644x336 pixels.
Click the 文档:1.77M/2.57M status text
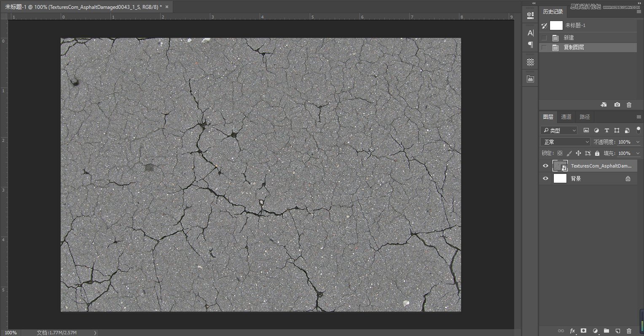tap(56, 333)
